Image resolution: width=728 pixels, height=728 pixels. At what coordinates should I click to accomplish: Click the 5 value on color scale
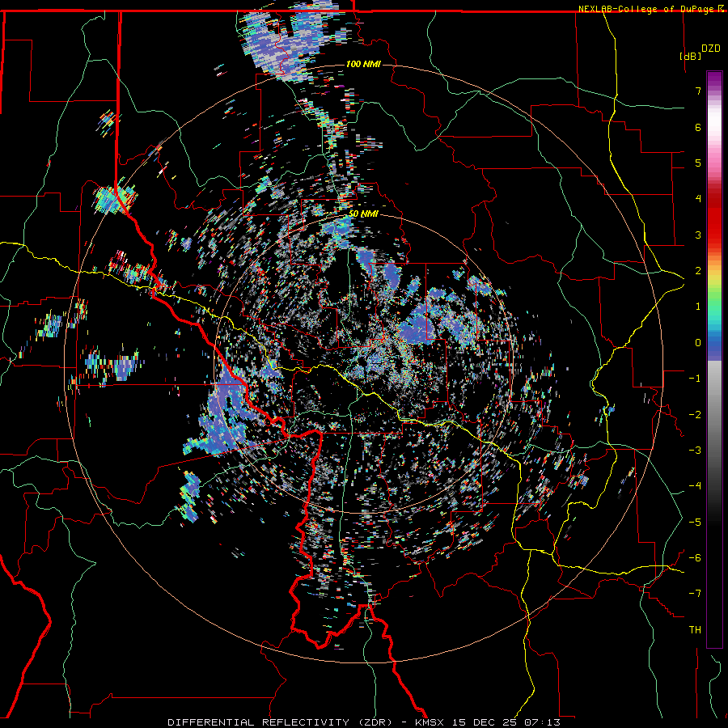pos(698,163)
